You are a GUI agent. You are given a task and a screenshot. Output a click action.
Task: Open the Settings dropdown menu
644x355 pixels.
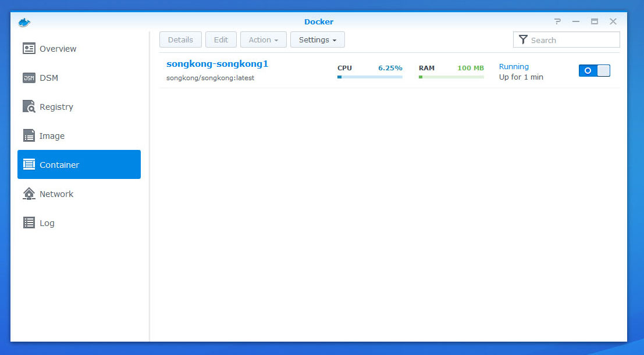pos(318,40)
